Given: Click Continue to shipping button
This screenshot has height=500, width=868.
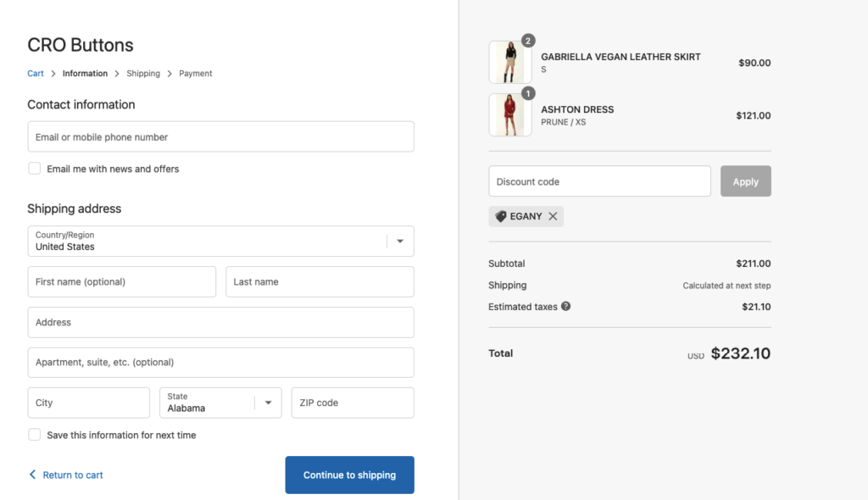Looking at the screenshot, I should pyautogui.click(x=349, y=475).
